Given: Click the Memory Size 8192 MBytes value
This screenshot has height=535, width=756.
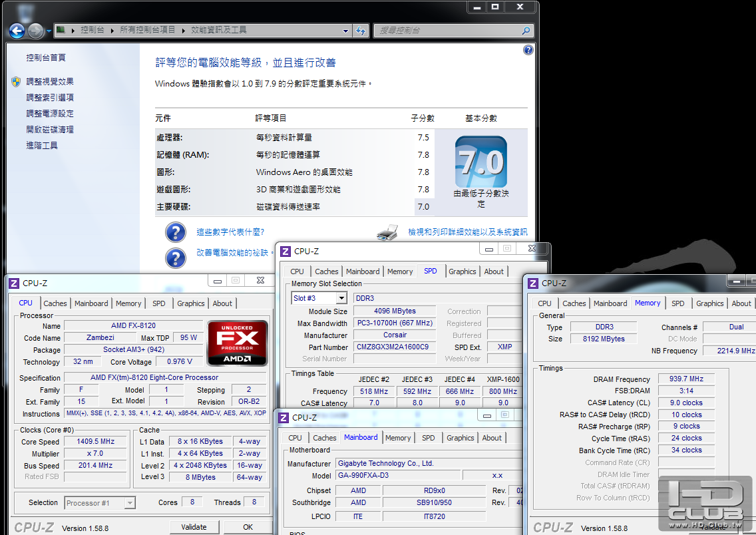Looking at the screenshot, I should 604,339.
